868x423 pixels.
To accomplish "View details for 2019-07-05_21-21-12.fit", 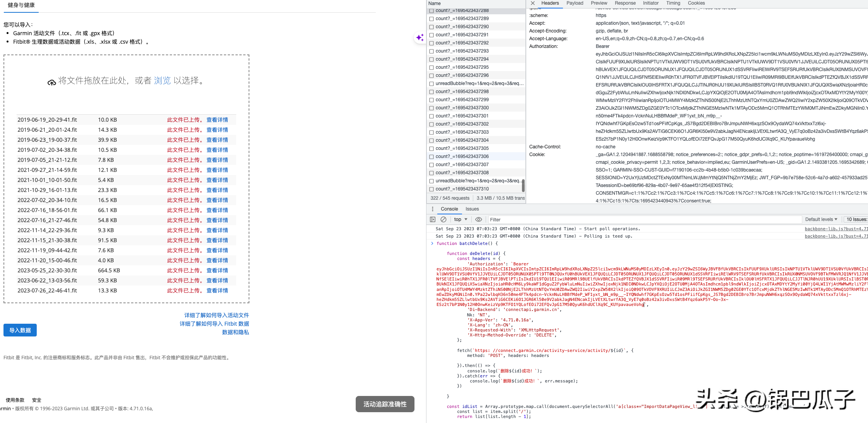I will [217, 160].
